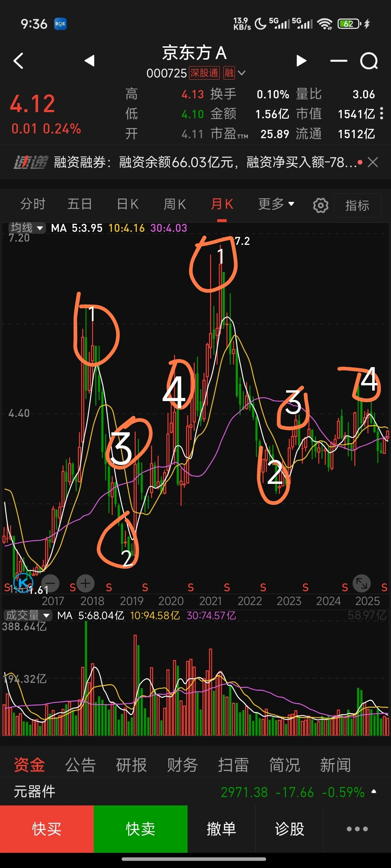This screenshot has height=868, width=391.
Task: Tap 融 margin tag badge
Action: [229, 73]
